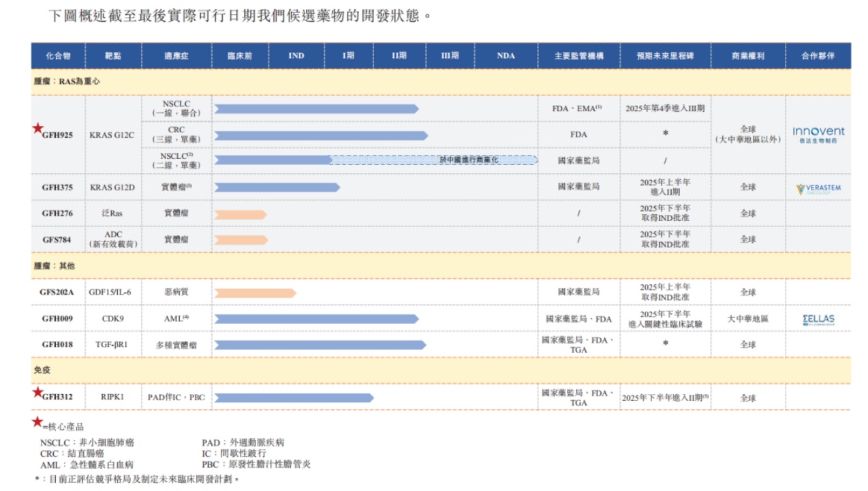Click the orange progress arrow for GFS202A
The width and height of the screenshot is (868, 491).
pyautogui.click(x=255, y=293)
